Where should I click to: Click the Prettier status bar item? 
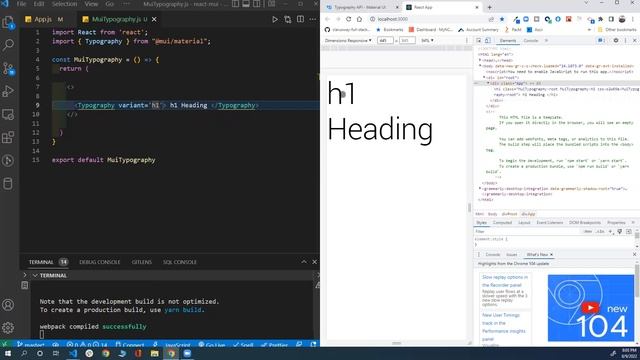(x=274, y=345)
